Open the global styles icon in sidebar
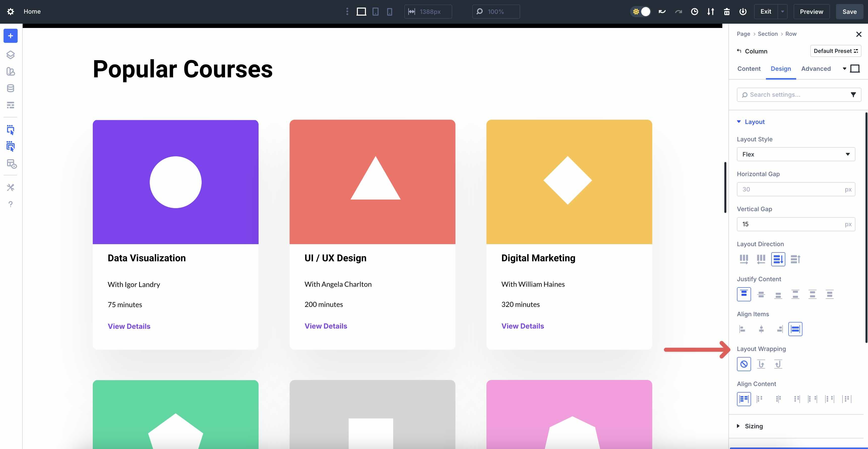Viewport: 868px width, 449px height. [10, 72]
